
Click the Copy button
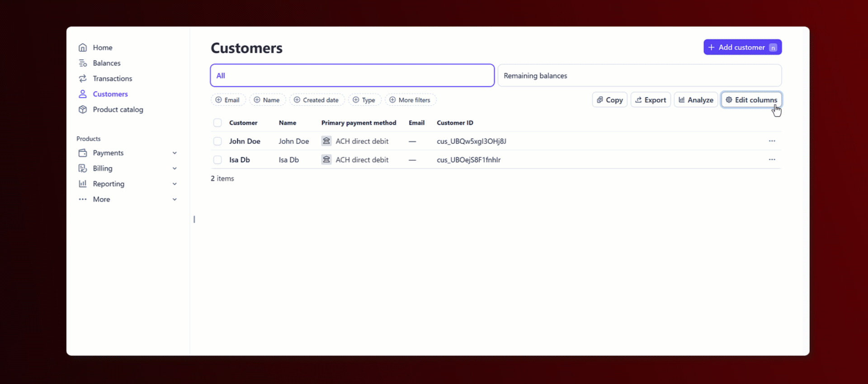click(x=609, y=100)
